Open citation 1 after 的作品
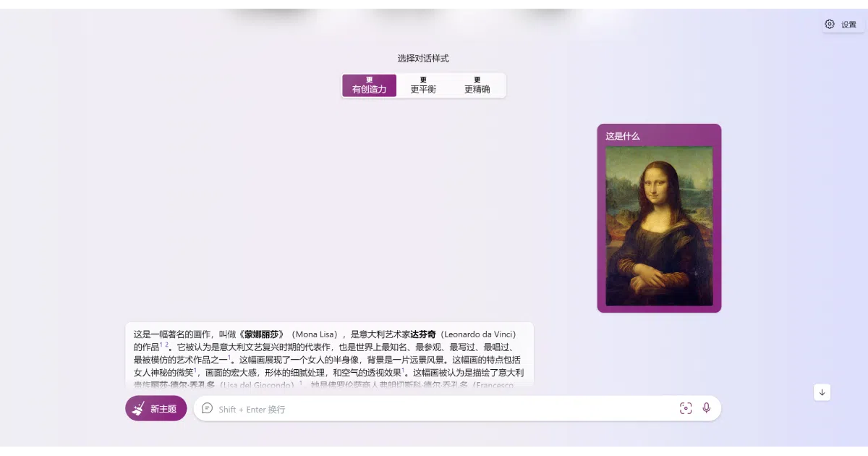868x456 pixels. pos(161,345)
